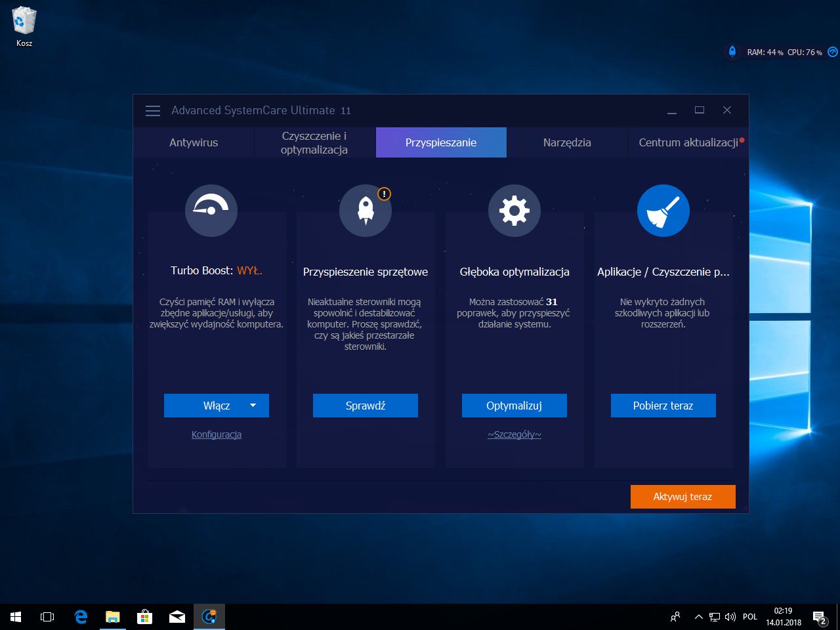
Task: Expand the dropdown arrow on Włącz button
Action: pos(253,406)
